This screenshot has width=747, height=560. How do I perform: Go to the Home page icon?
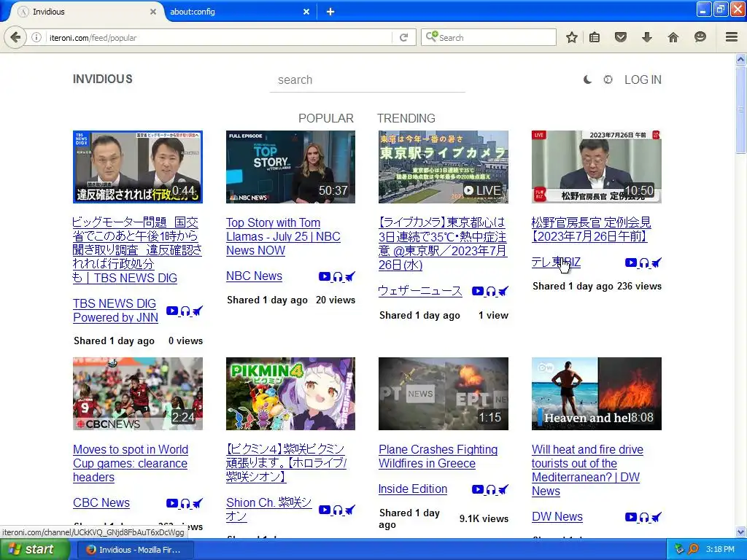tap(673, 37)
